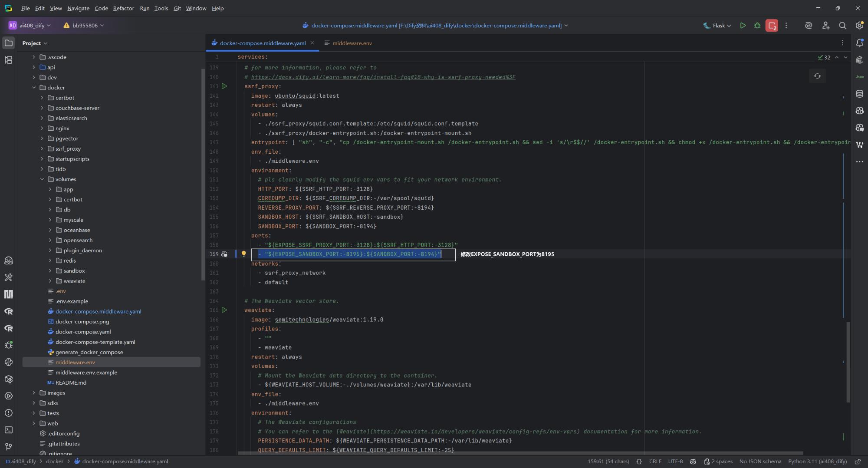Toggle the read-only lock icon in status bar
Image resolution: width=868 pixels, height=468 pixels.
[858, 461]
